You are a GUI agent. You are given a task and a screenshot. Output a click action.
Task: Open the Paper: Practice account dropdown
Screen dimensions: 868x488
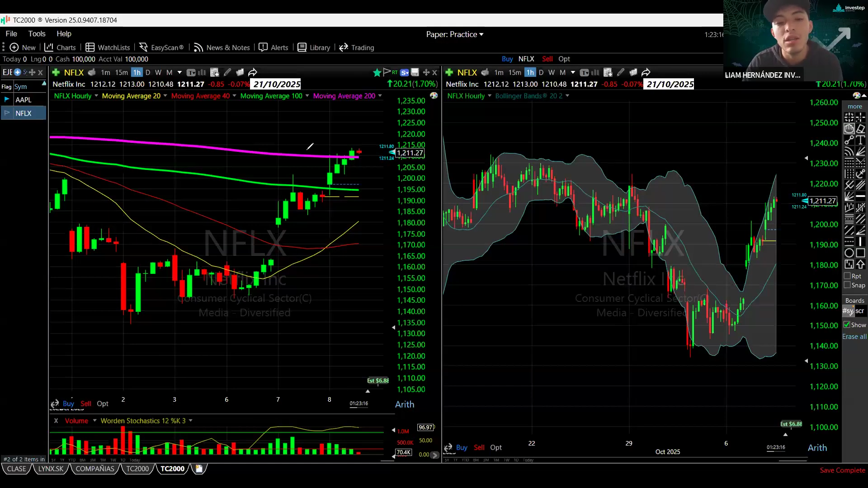pos(455,34)
